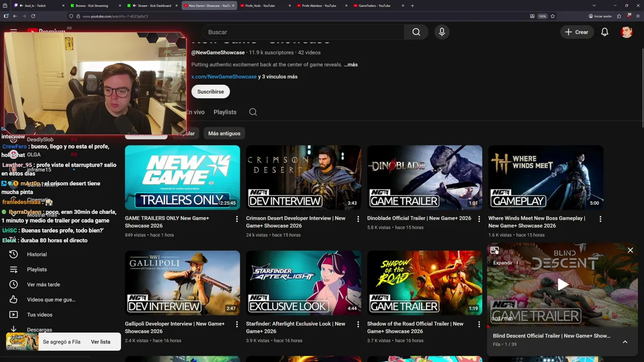Open 'Tus videos' in sidebar
Screen dimensions: 644x362
40,315
